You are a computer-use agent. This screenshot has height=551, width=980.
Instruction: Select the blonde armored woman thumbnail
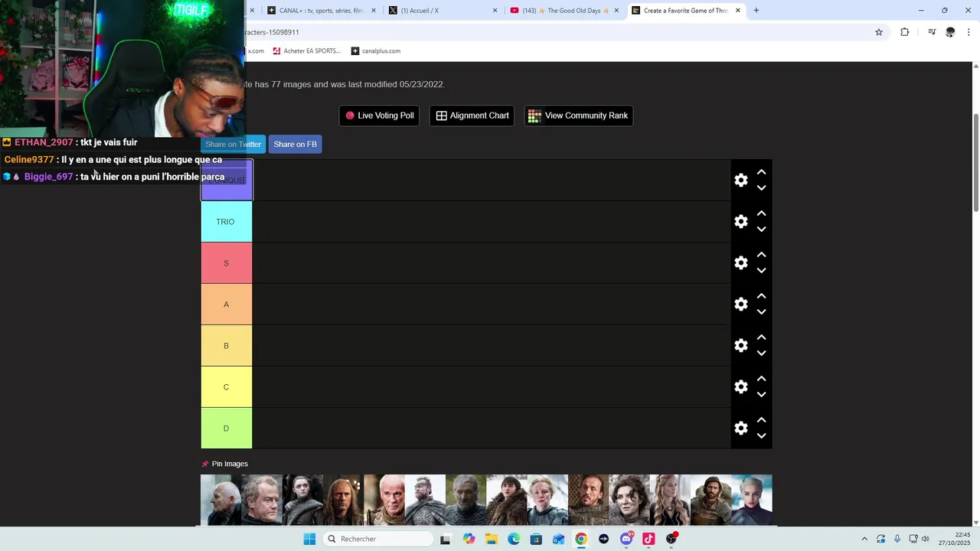tap(547, 500)
